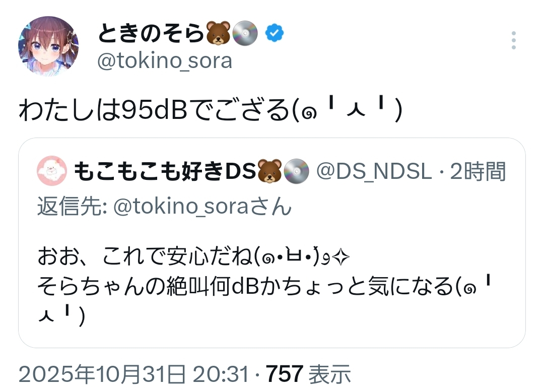The image size is (544, 392).
Task: Open the @DS_NDSL handle
Action: click(373, 173)
